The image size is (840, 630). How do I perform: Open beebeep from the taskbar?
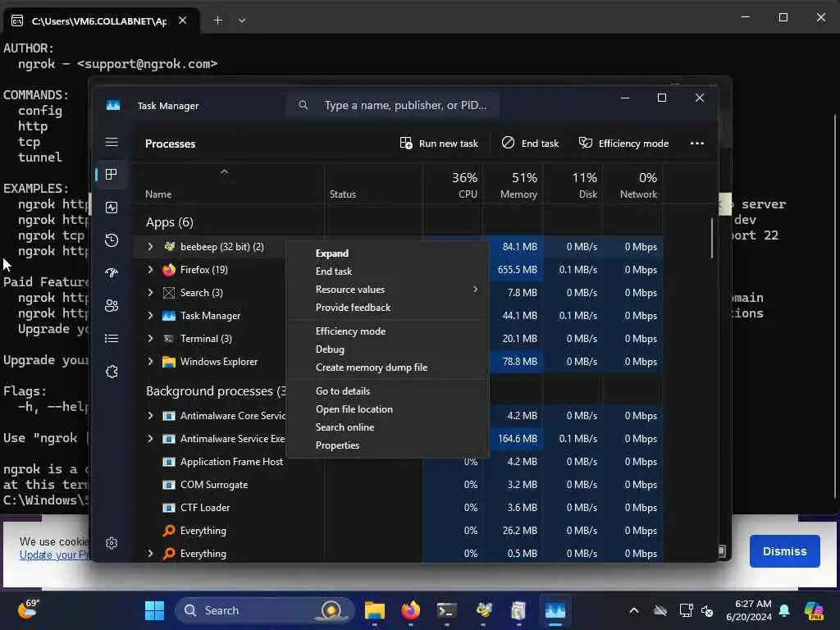click(483, 610)
